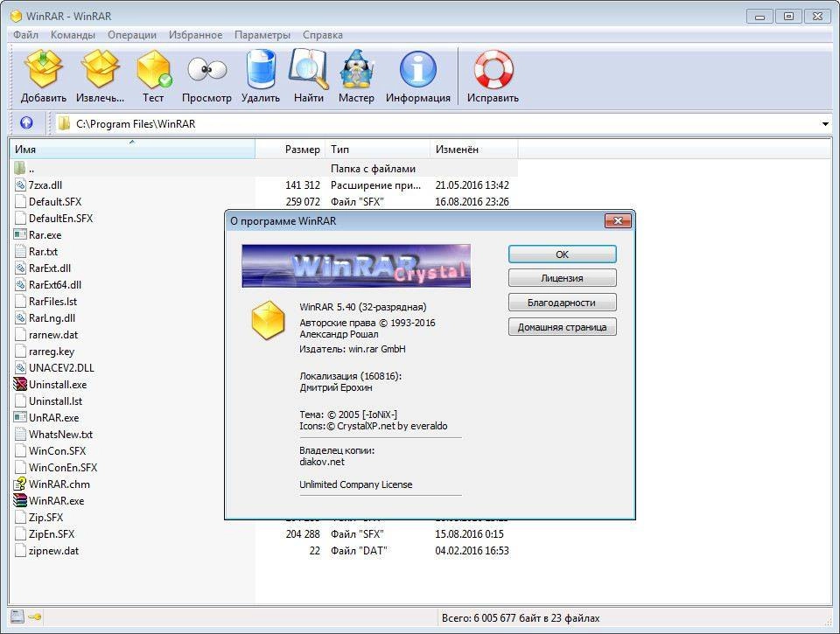Select the Rar.exe file icon
Image resolution: width=840 pixels, height=634 pixels.
coord(20,234)
